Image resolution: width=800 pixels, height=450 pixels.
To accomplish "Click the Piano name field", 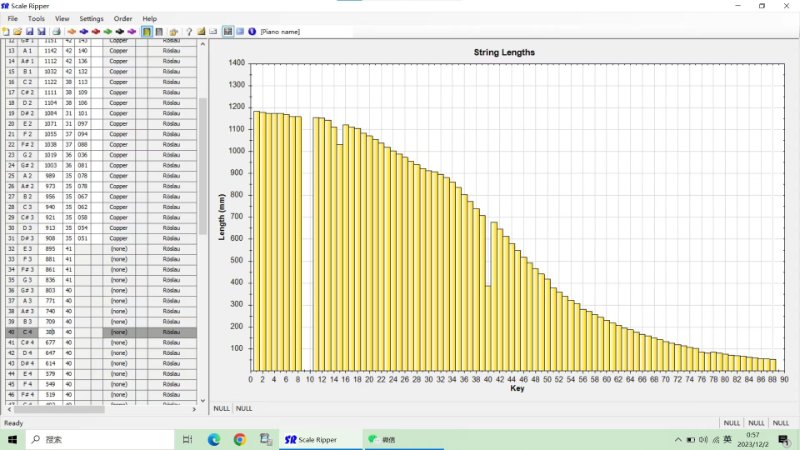I will [x=280, y=31].
